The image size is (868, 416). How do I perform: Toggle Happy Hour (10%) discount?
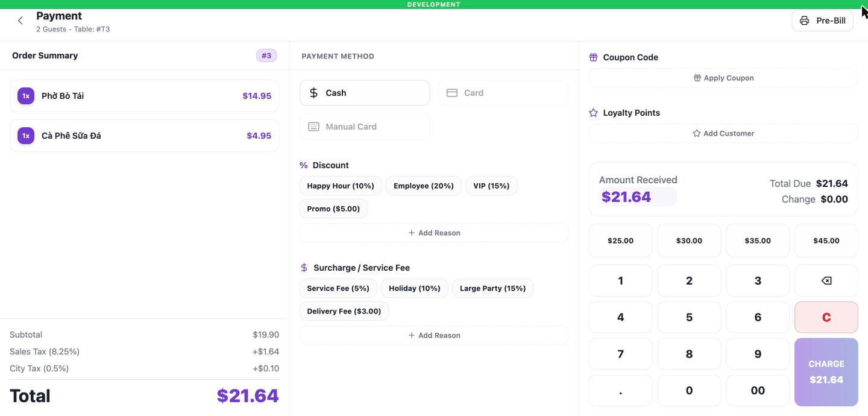tap(341, 186)
